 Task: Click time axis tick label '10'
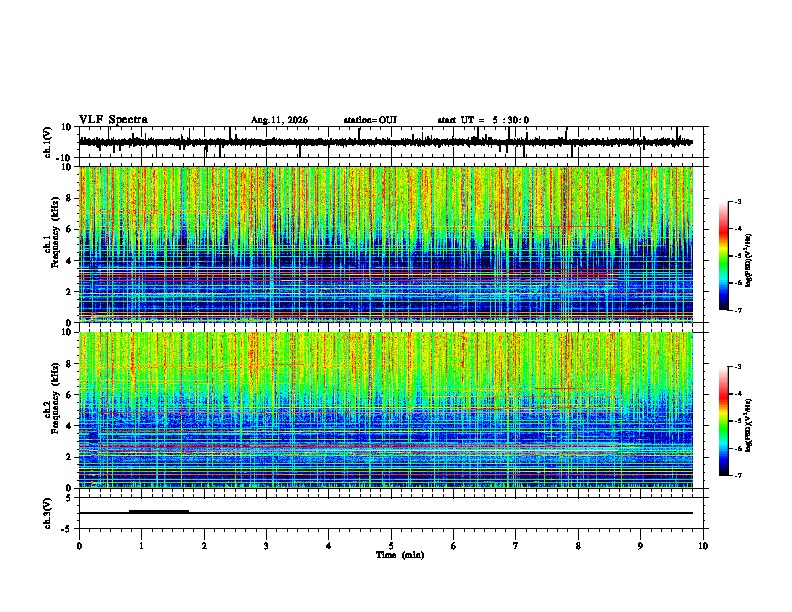click(703, 546)
